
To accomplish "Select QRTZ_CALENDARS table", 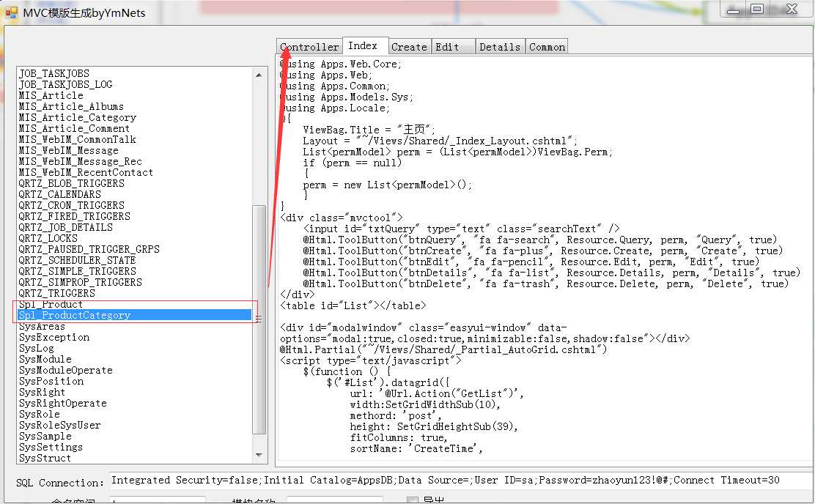I will [60, 194].
